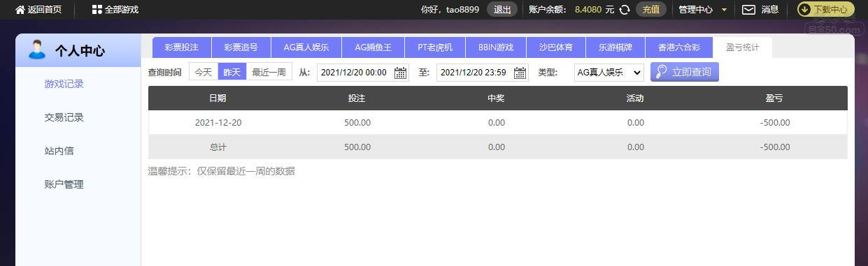Screen dimensions: 868x266
Task: Click the magnifier icon on 立即查询
Action: click(660, 72)
